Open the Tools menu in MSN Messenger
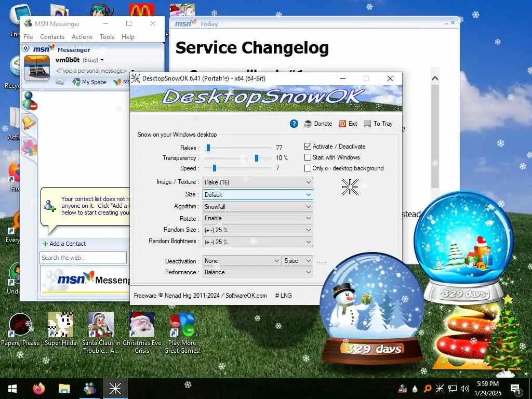Screen dimensions: 532x399 pos(107,37)
